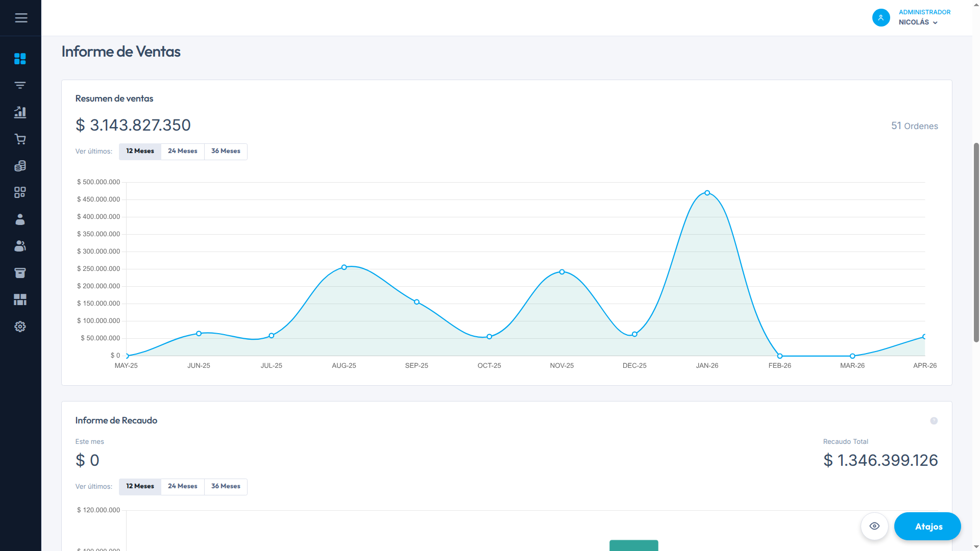The height and width of the screenshot is (551, 980).
Task: Click the DEC-25 data point on chart
Action: (x=634, y=335)
